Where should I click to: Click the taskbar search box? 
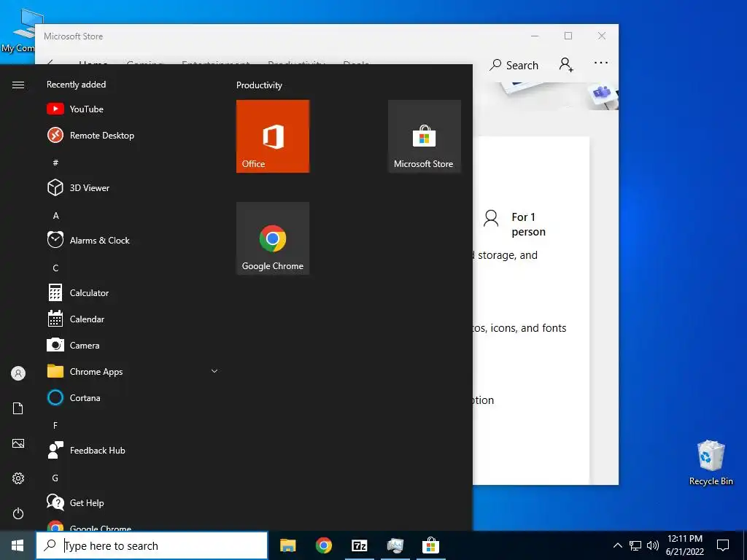[152, 545]
